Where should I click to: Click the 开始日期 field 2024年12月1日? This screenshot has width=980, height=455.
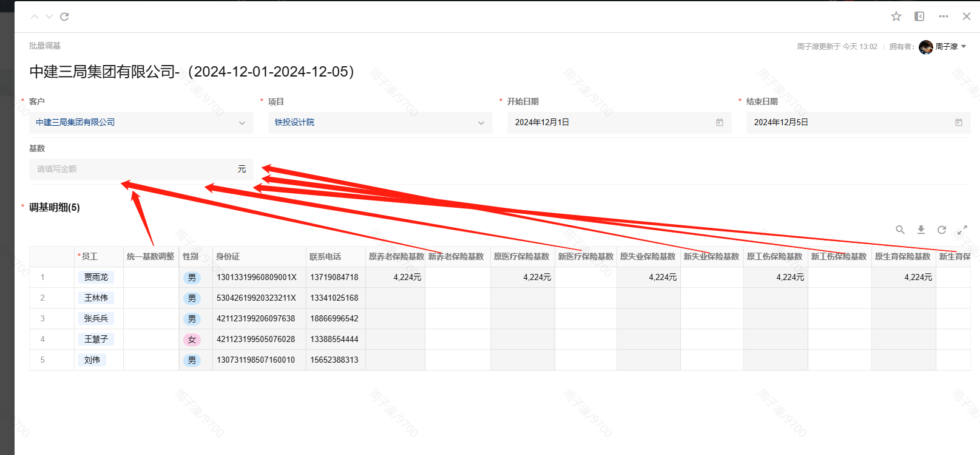620,123
